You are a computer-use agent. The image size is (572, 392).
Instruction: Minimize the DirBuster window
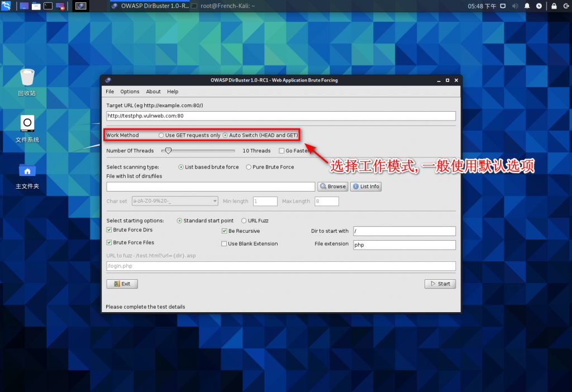(x=439, y=80)
